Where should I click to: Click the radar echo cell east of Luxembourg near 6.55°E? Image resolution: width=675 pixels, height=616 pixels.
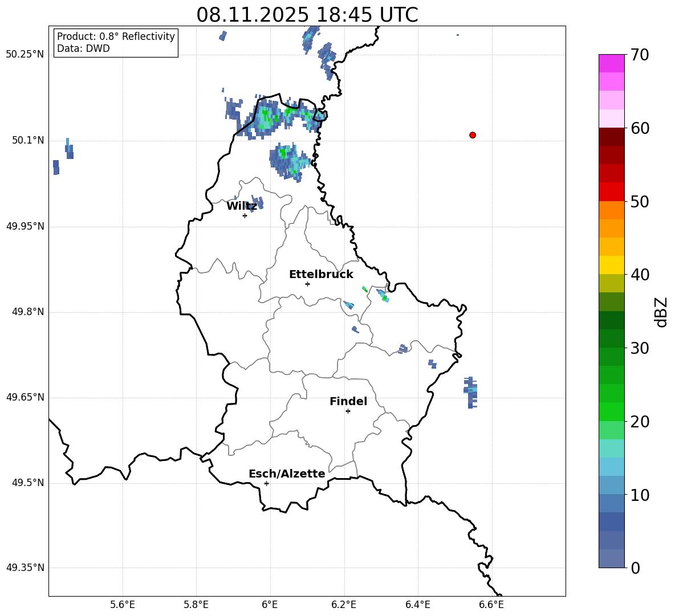click(x=470, y=392)
